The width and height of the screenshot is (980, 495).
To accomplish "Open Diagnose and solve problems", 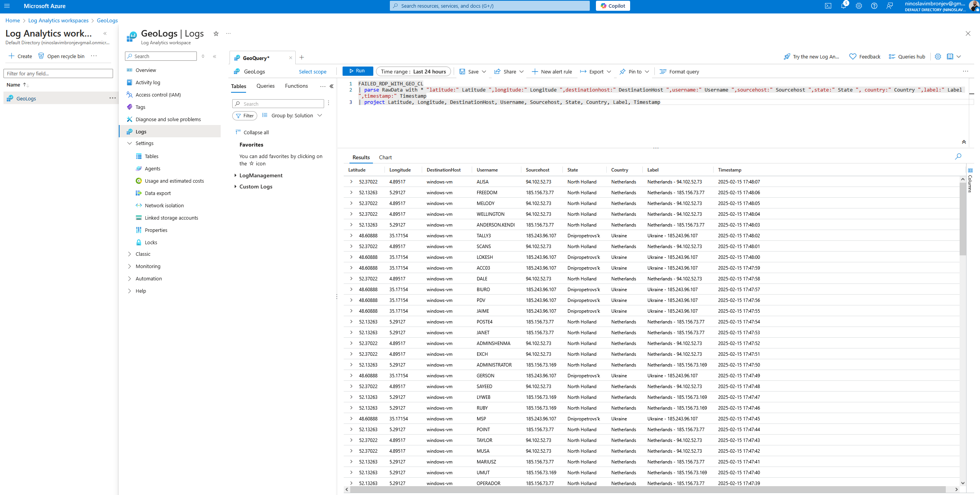I will coord(168,119).
